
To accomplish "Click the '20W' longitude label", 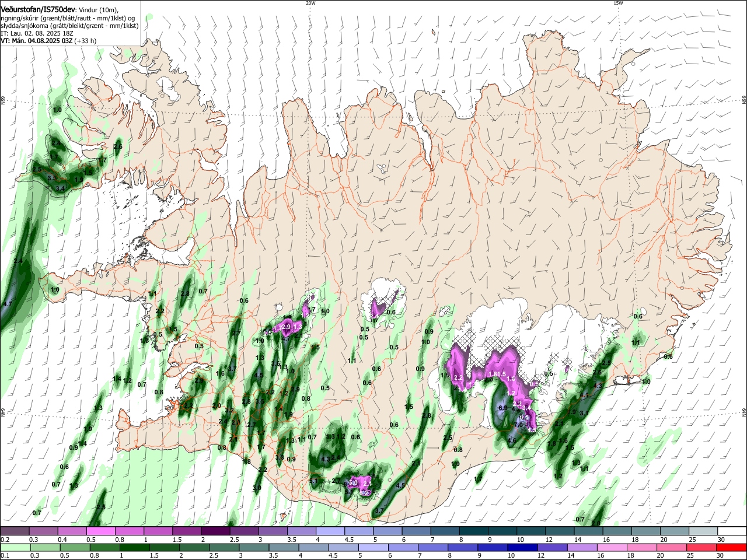I will point(310,3).
